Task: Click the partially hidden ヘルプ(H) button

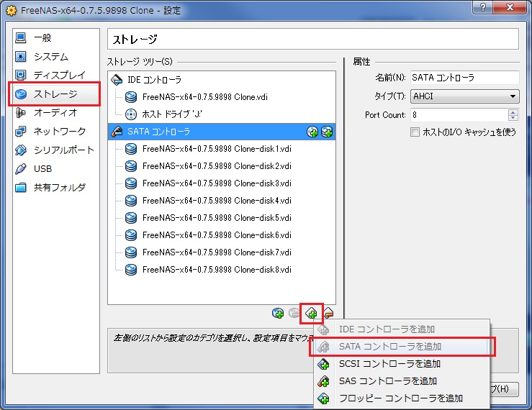Action: point(504,389)
